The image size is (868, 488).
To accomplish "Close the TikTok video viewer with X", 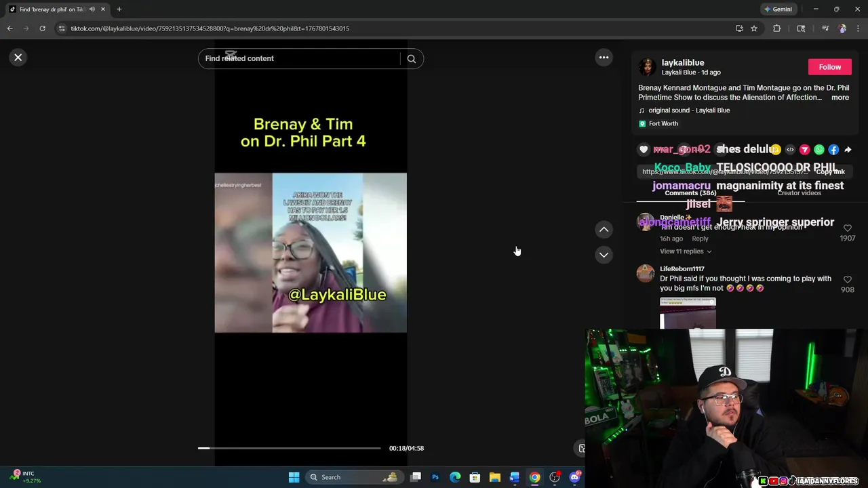I will [18, 58].
